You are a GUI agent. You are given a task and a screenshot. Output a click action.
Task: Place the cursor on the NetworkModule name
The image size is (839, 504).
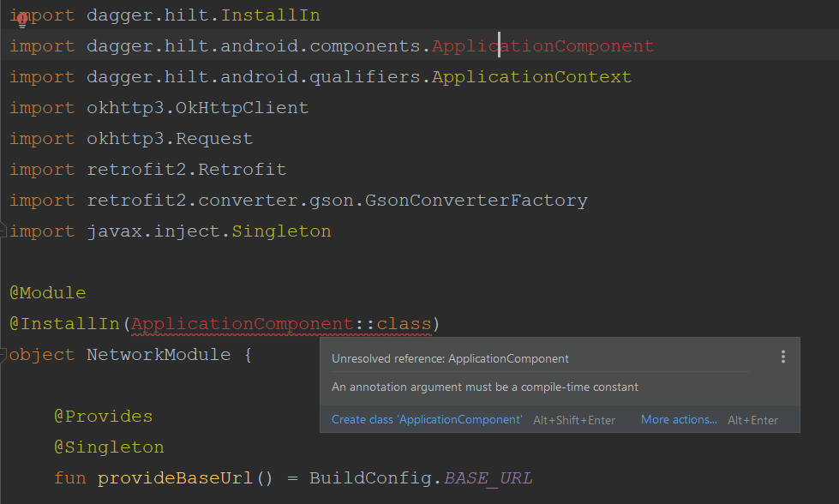pos(161,354)
